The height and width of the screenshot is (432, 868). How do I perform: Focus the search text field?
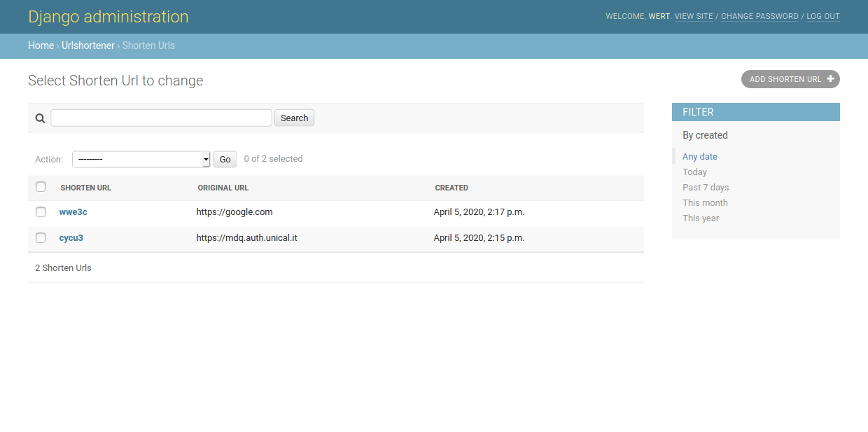tap(161, 118)
